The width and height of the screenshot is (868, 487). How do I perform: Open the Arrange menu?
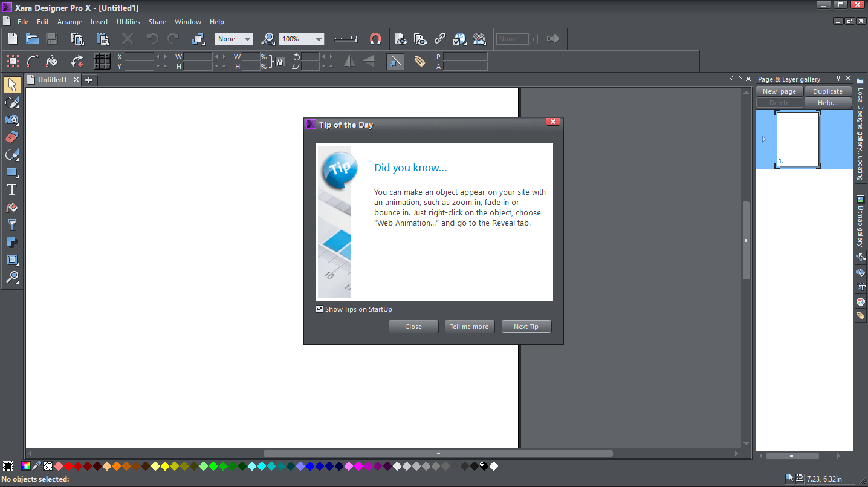click(x=70, y=22)
